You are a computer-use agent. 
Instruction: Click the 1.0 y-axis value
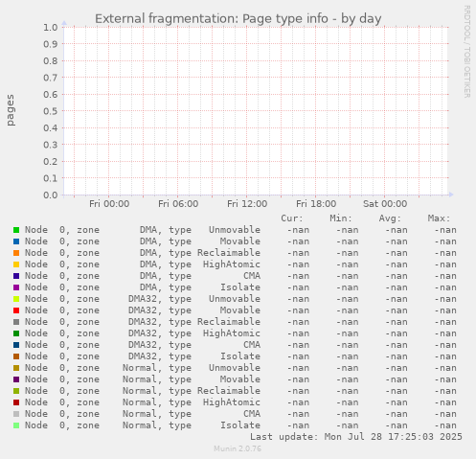tap(51, 27)
